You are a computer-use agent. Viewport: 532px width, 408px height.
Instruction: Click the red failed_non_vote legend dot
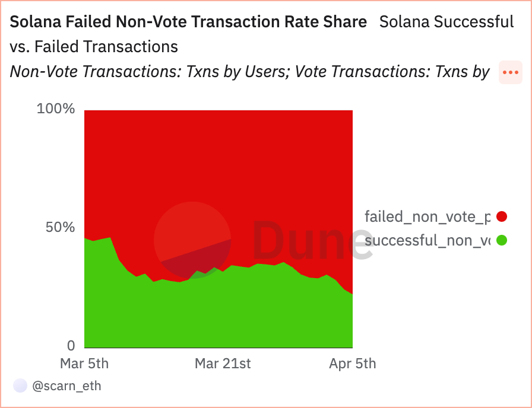coord(502,216)
